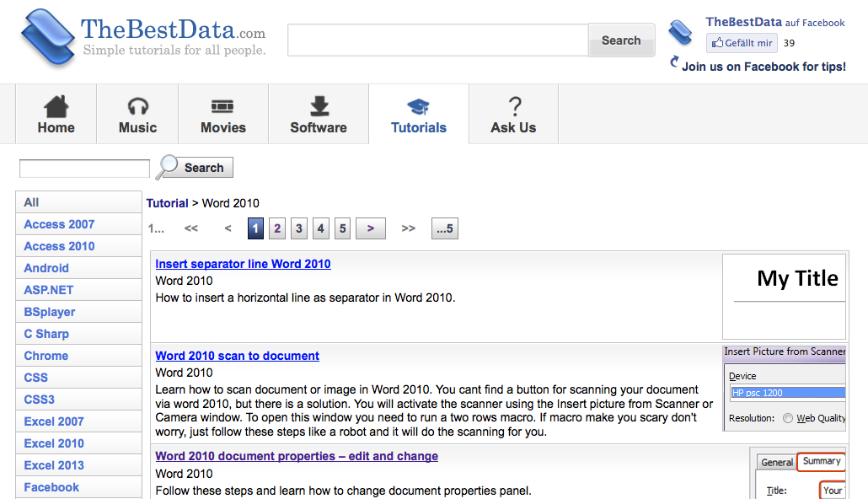Open the Music navigation tab

click(x=137, y=114)
